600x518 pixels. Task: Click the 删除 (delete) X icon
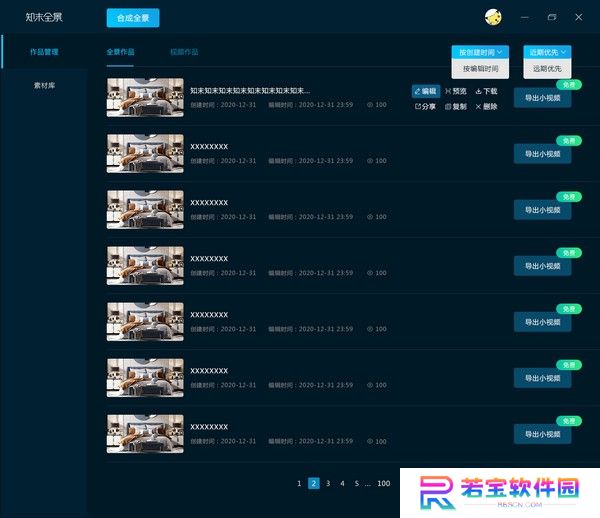click(478, 107)
